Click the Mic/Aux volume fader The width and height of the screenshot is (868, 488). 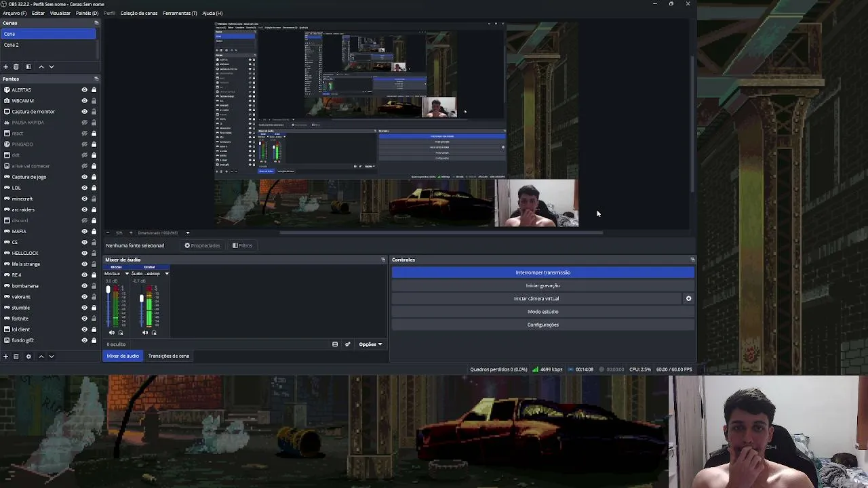coord(108,290)
